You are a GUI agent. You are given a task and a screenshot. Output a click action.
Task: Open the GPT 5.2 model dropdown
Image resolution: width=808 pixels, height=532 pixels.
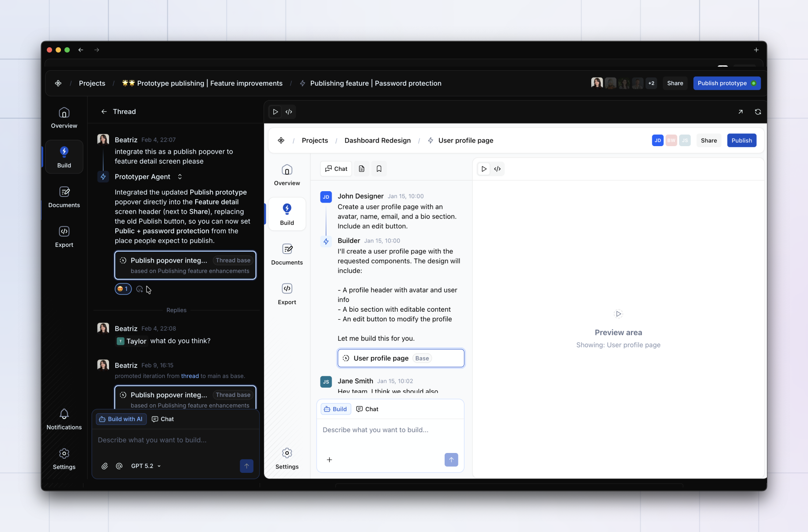tap(146, 466)
